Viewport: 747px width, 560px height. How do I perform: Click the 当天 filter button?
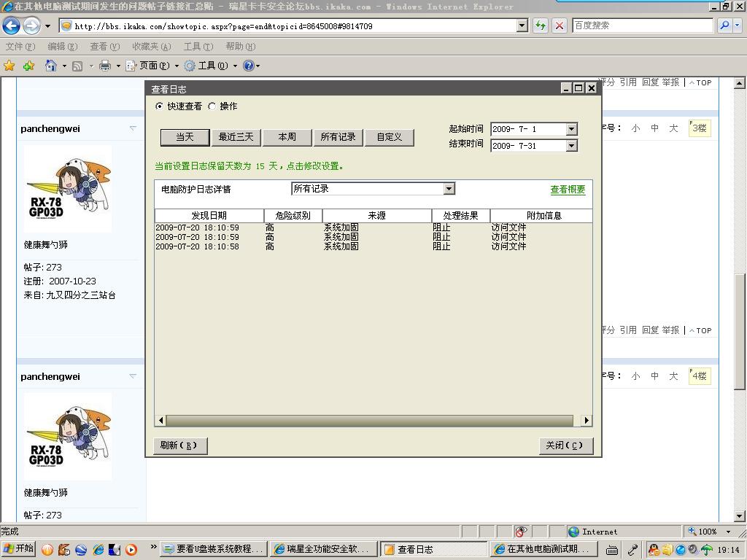click(x=185, y=137)
